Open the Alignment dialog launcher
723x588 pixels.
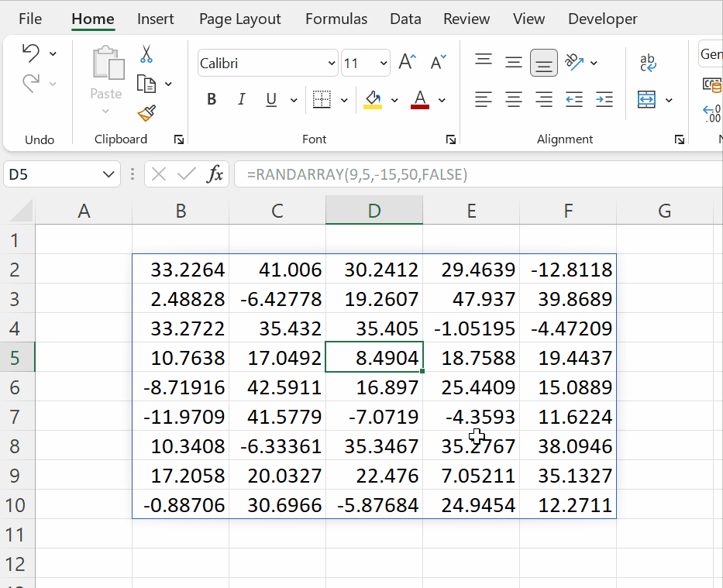point(680,139)
